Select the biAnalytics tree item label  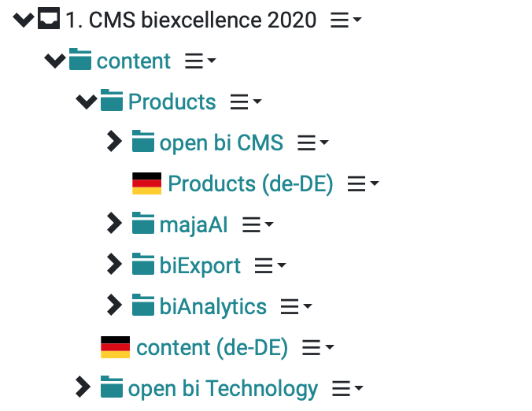213,306
